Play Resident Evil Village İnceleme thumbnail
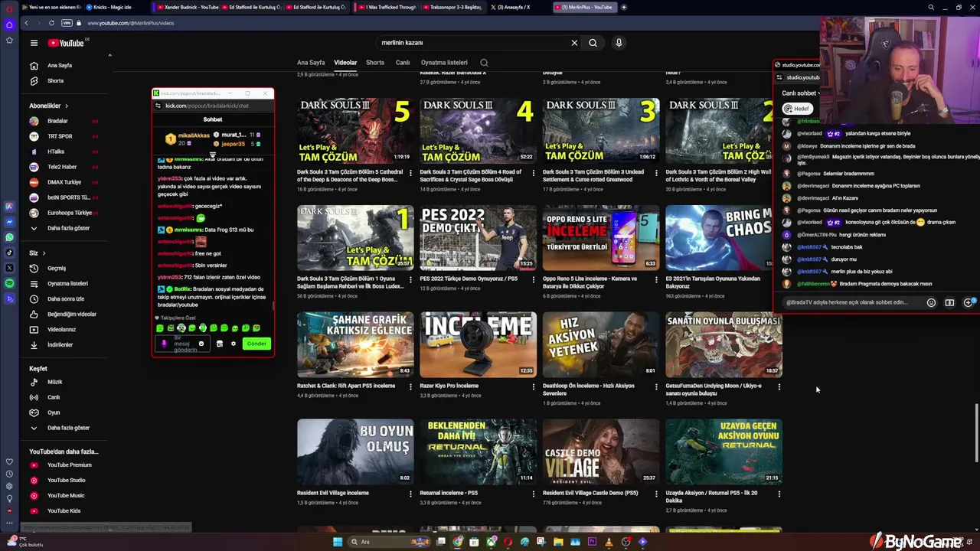The height and width of the screenshot is (551, 980). (355, 452)
